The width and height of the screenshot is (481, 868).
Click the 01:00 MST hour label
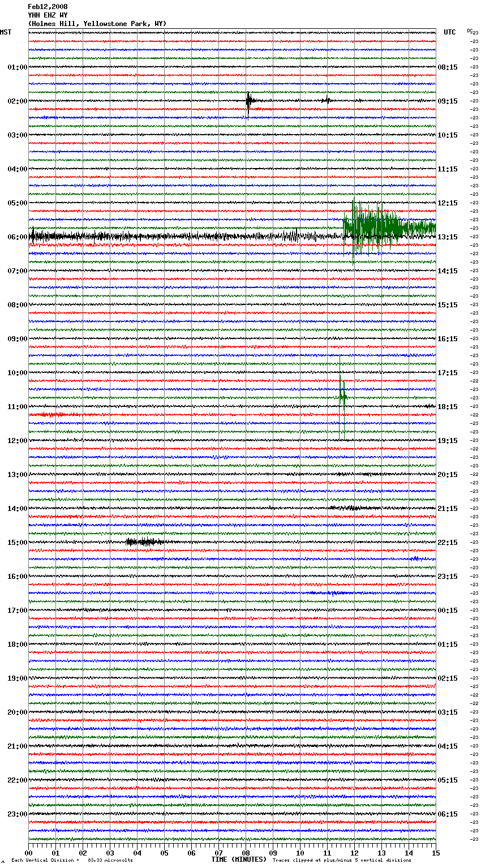tap(18, 67)
